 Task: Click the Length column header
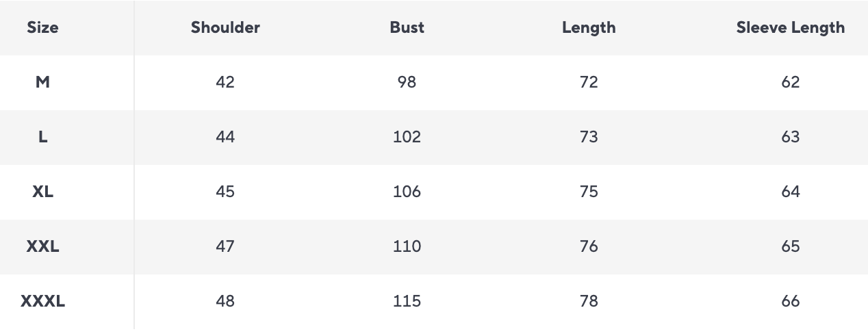589,28
